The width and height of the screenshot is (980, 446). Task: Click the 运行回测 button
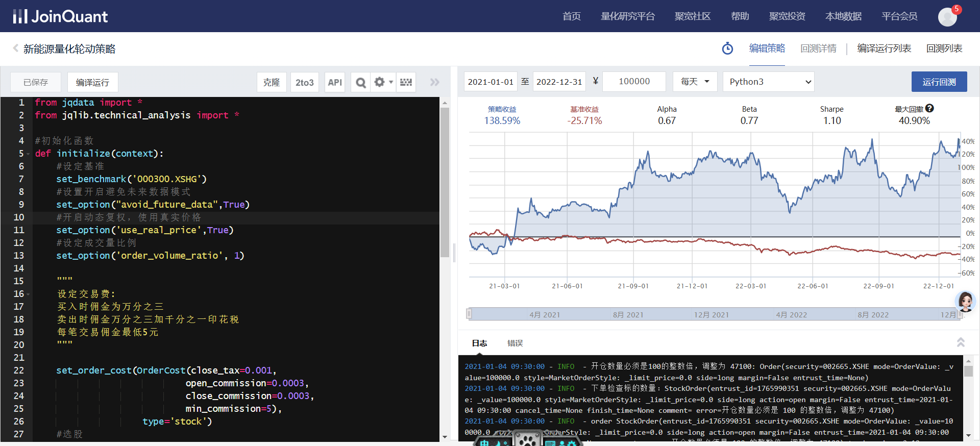coord(939,82)
